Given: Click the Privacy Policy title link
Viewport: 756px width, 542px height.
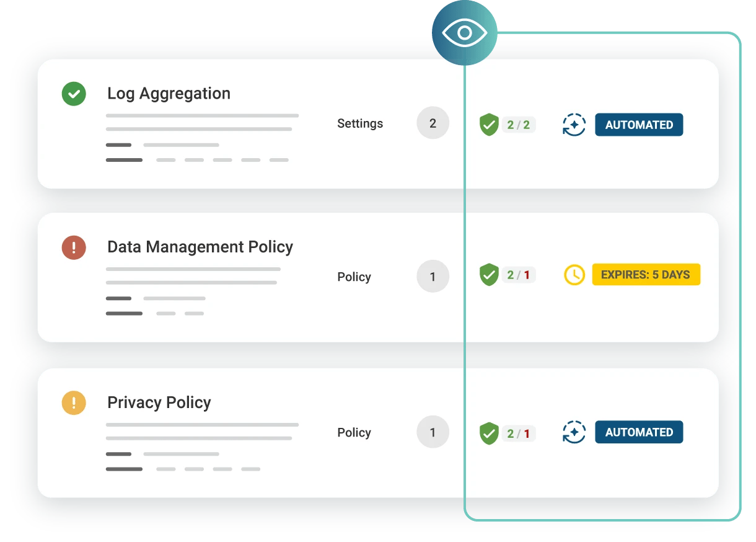Looking at the screenshot, I should (x=159, y=402).
